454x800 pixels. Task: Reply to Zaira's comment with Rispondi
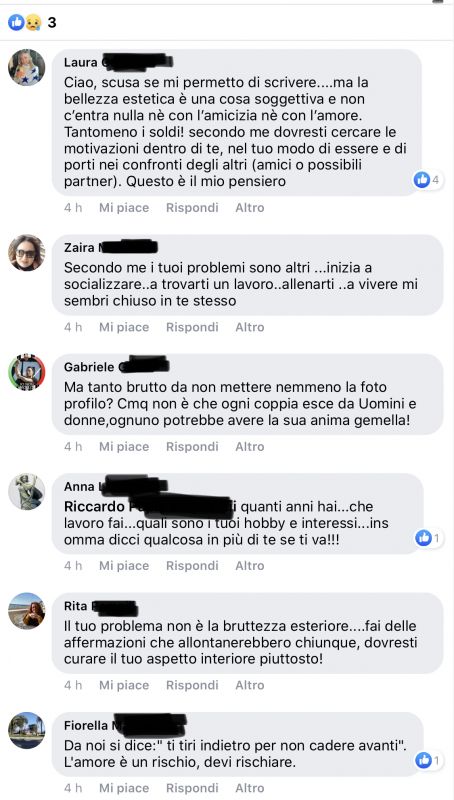click(x=192, y=327)
